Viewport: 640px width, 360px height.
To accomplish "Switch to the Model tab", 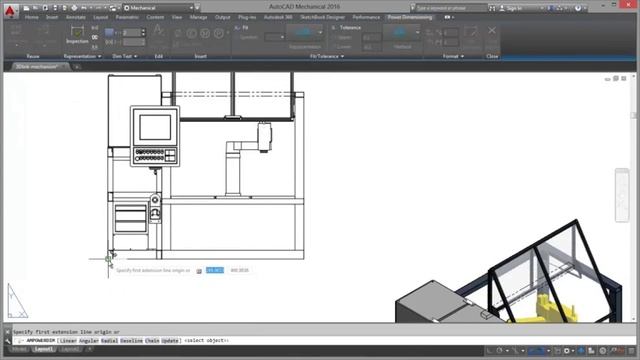I will click(19, 349).
